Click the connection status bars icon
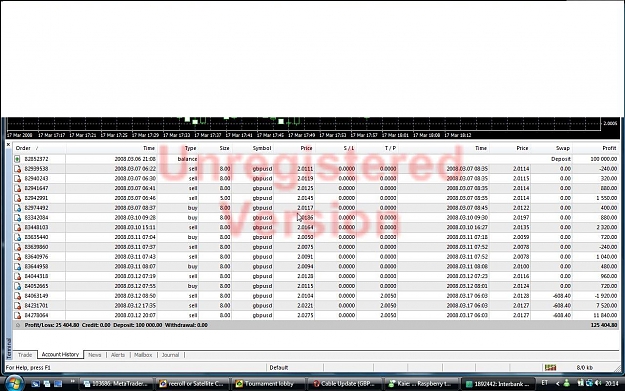The height and width of the screenshot is (391, 625). pyautogui.click(x=550, y=367)
